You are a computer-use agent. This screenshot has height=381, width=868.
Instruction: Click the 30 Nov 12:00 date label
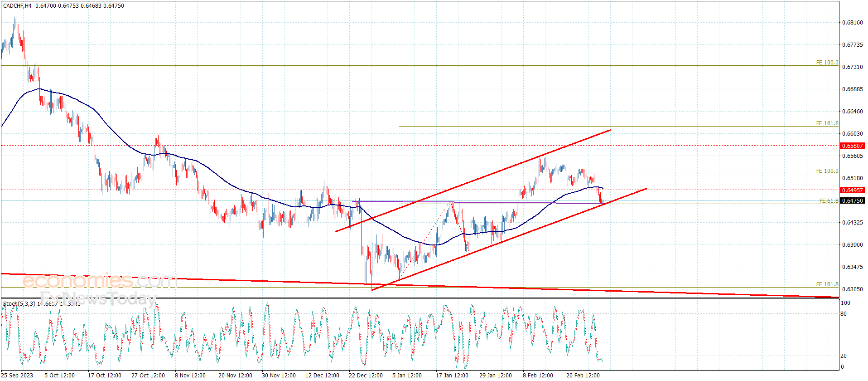pyautogui.click(x=279, y=375)
